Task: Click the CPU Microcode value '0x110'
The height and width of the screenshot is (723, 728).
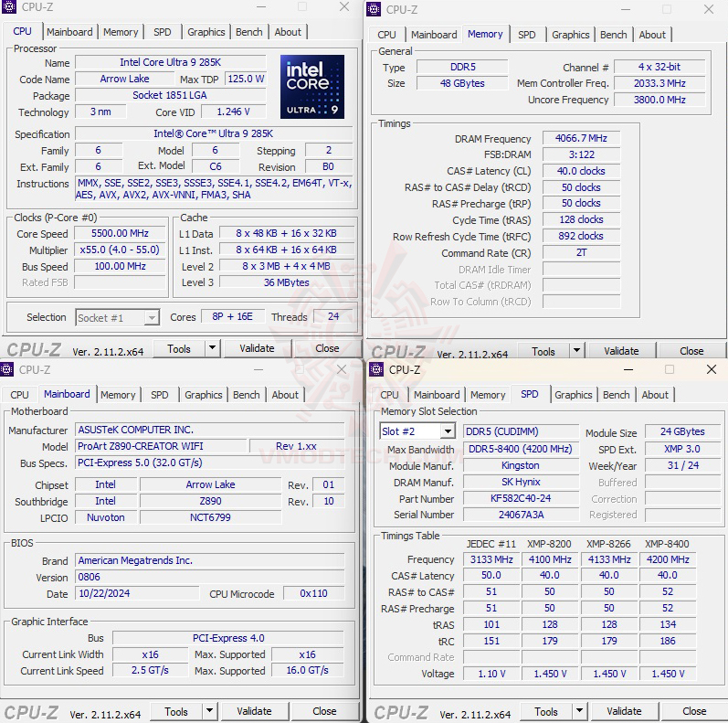Action: click(313, 593)
